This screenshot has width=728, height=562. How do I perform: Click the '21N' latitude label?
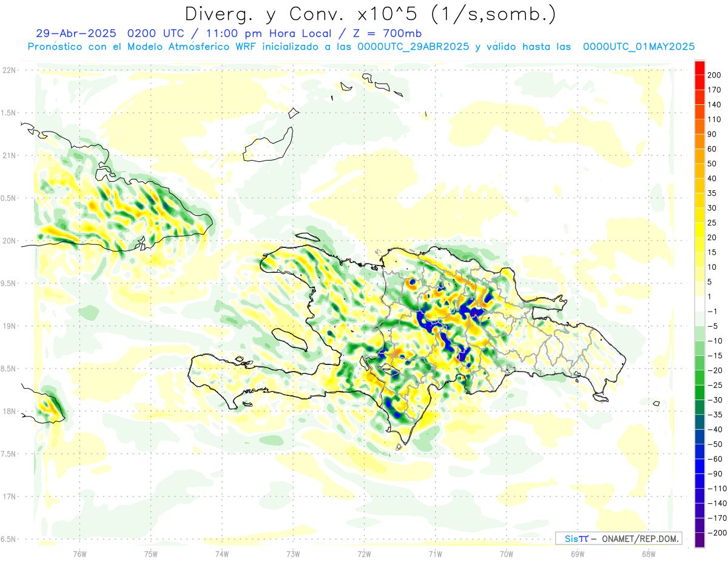click(x=8, y=155)
